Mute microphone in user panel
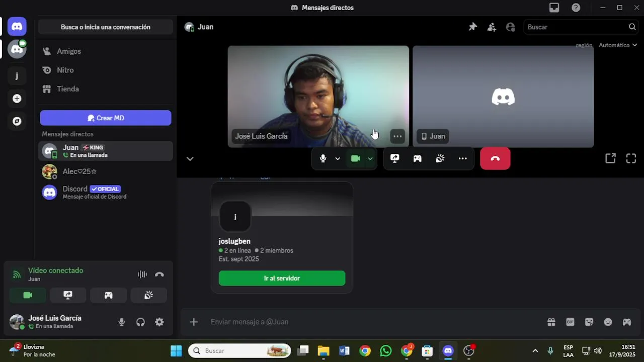The height and width of the screenshot is (362, 644). (121, 322)
